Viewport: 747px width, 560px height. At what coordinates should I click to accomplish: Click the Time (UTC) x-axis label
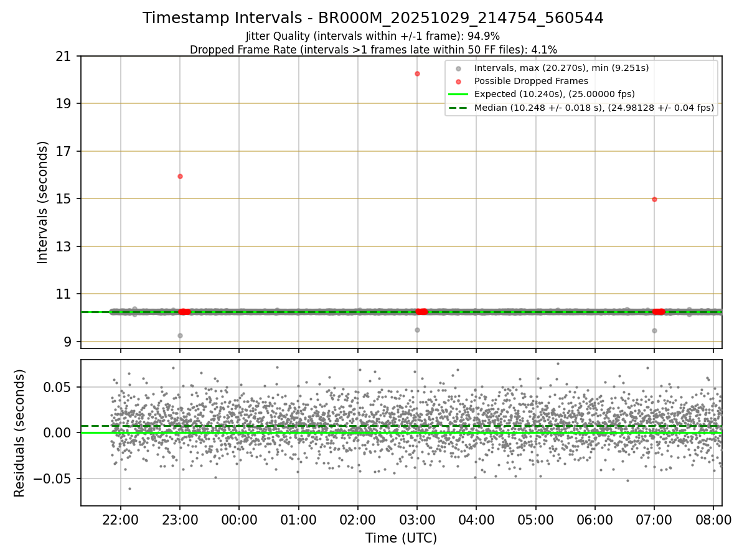pos(401,538)
